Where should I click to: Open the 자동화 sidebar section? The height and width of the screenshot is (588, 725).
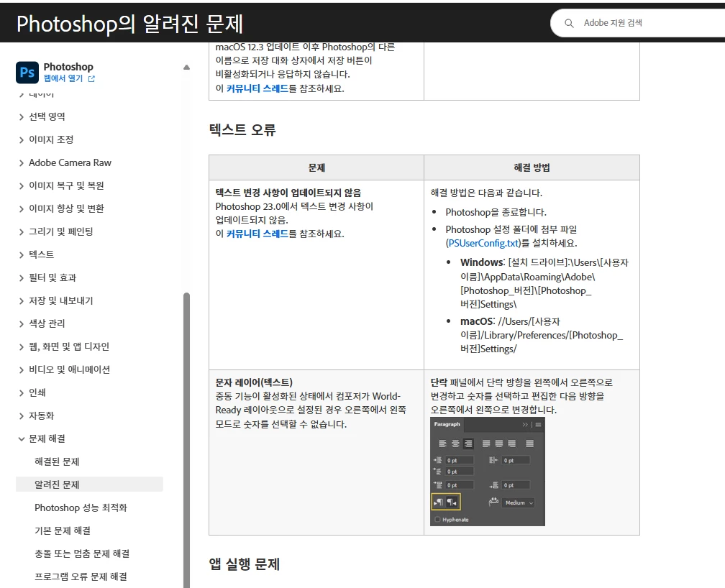point(41,415)
